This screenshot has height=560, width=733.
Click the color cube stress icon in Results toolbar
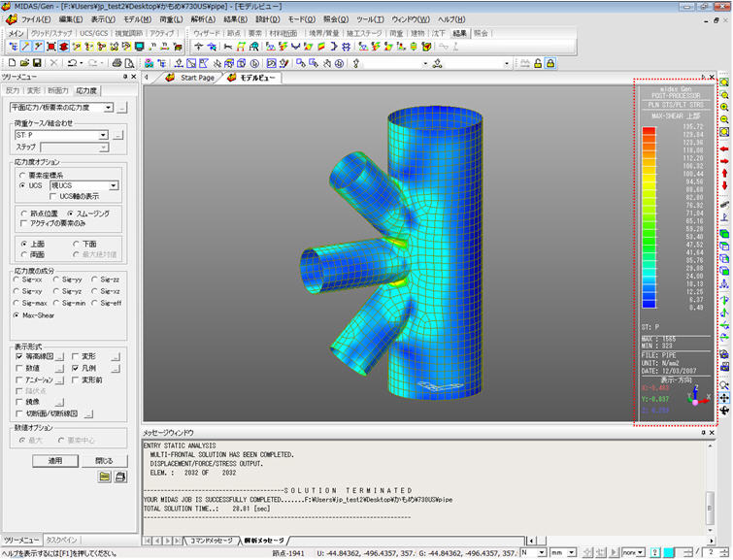[426, 47]
